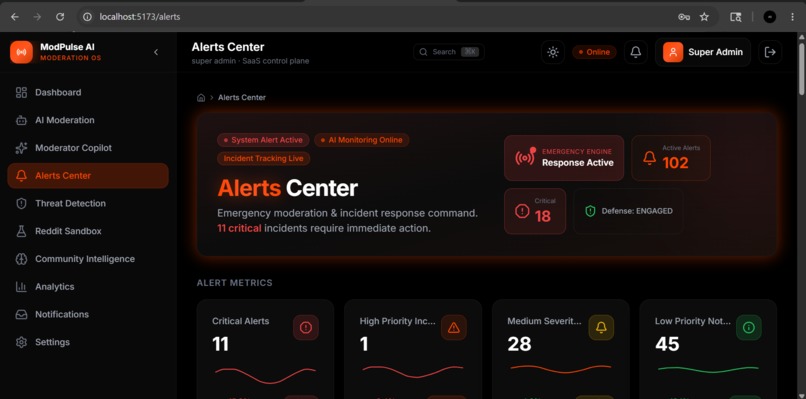Navigate to Community Intelligence
Screen dimensions: 806x399
tap(88, 259)
